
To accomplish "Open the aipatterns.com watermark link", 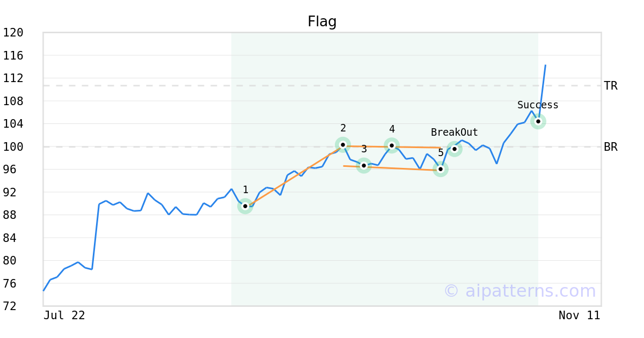I will pyautogui.click(x=519, y=291).
